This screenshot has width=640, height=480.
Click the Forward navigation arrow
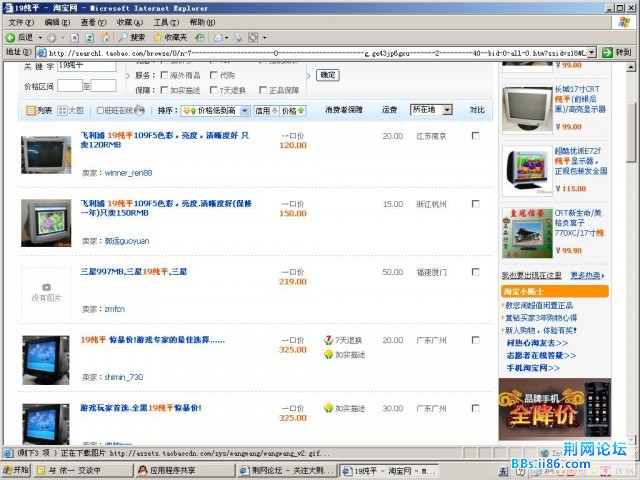51,38
